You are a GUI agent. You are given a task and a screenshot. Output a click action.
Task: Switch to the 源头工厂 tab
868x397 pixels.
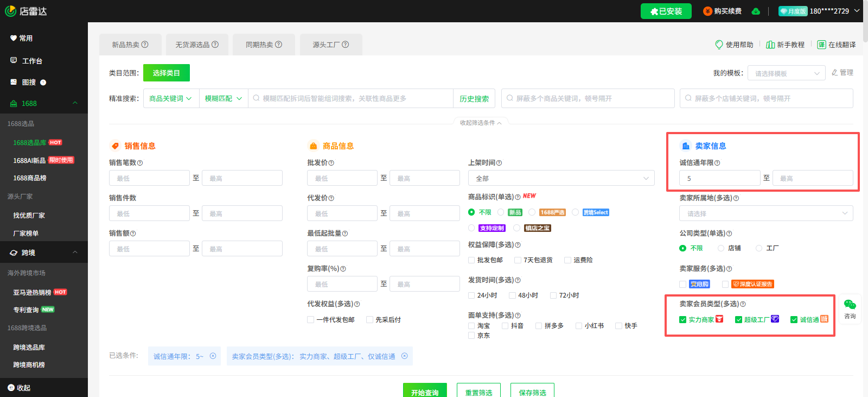click(331, 45)
